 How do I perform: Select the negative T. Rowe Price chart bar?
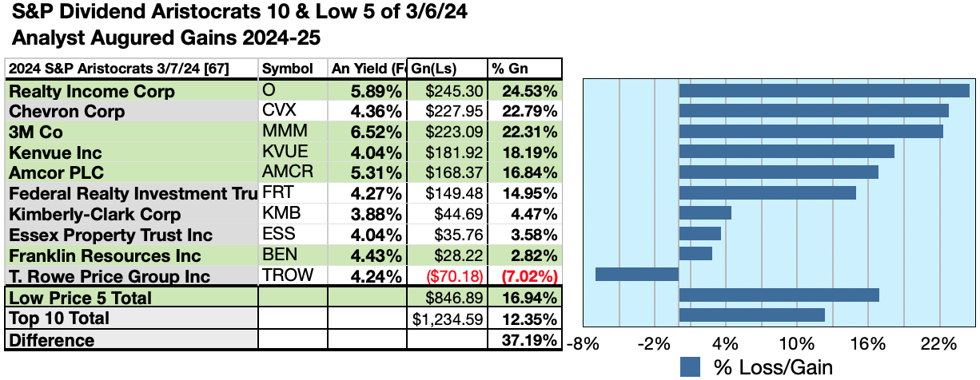637,275
